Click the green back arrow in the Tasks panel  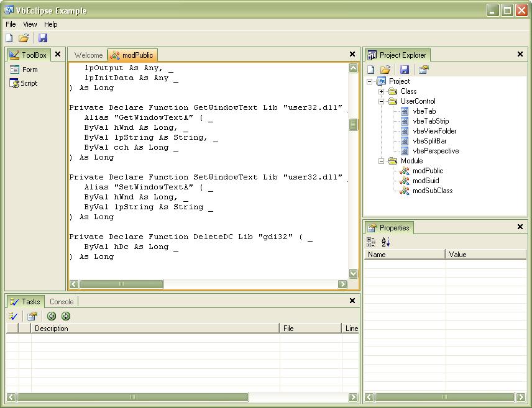coord(52,316)
